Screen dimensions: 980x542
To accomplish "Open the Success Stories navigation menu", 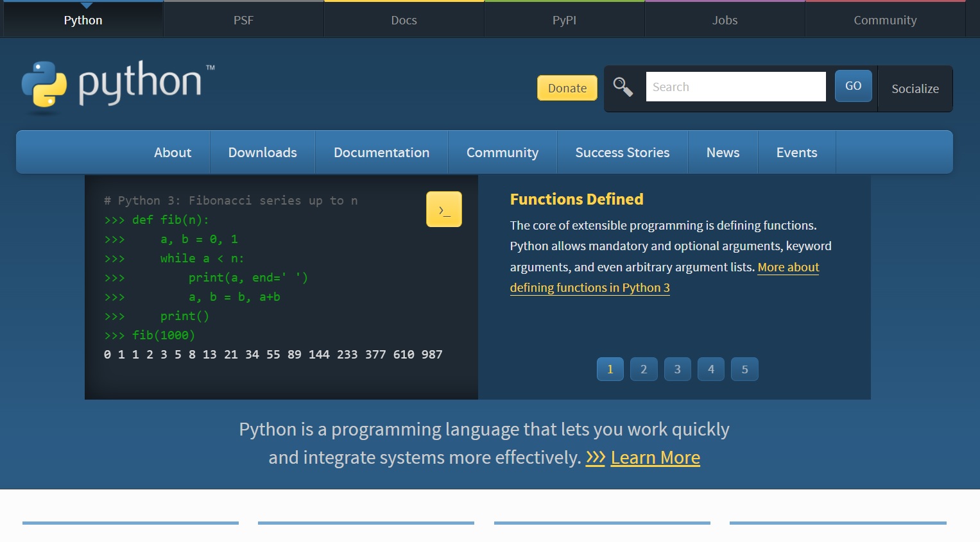I will (x=623, y=152).
